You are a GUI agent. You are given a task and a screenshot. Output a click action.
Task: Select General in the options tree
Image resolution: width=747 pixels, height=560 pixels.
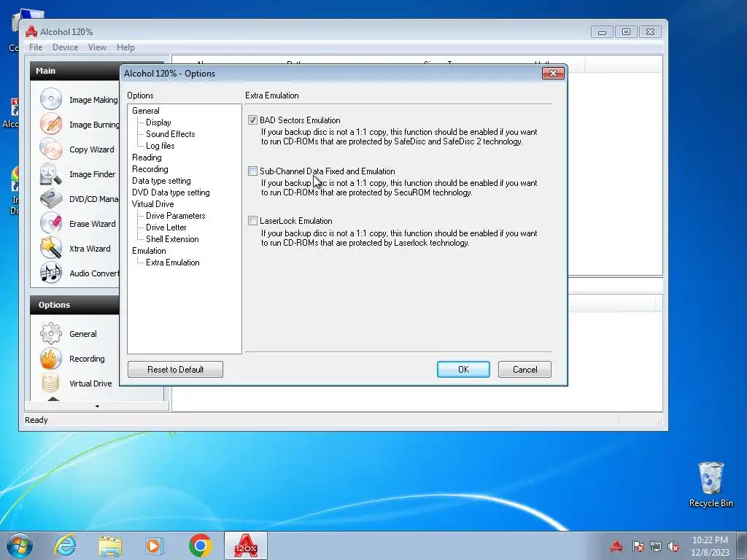point(146,111)
